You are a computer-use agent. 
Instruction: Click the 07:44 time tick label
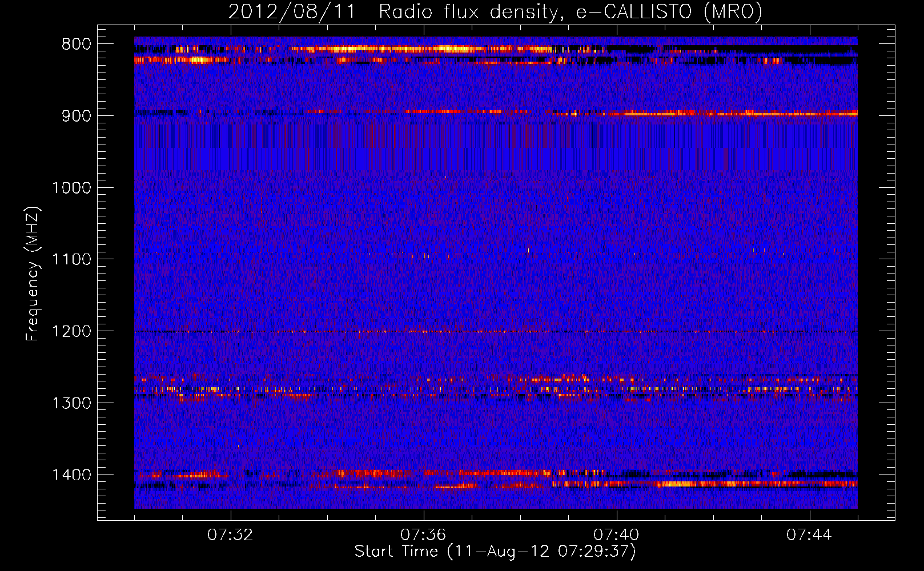point(809,535)
